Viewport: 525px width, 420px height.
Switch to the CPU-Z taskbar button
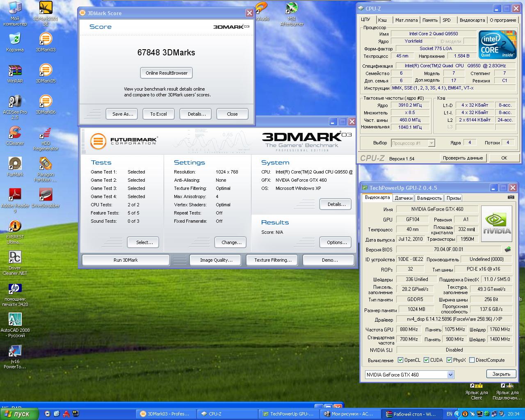pyautogui.click(x=227, y=414)
